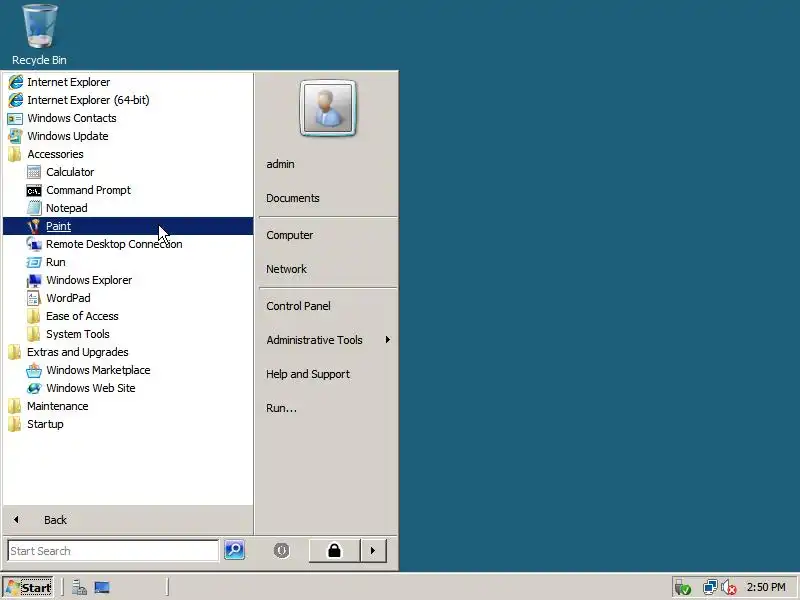800x600 pixels.
Task: Open the admin user folder
Action: click(x=328, y=164)
